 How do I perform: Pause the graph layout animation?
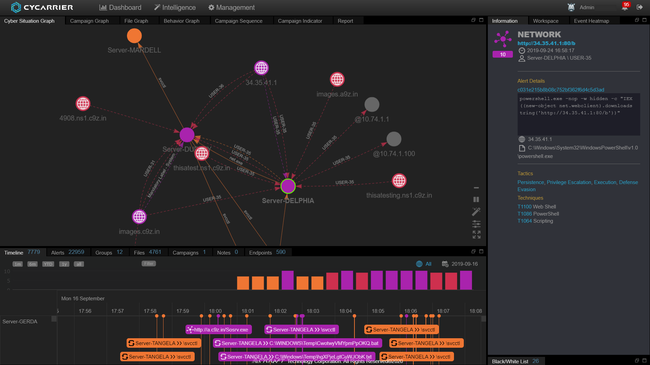476,200
